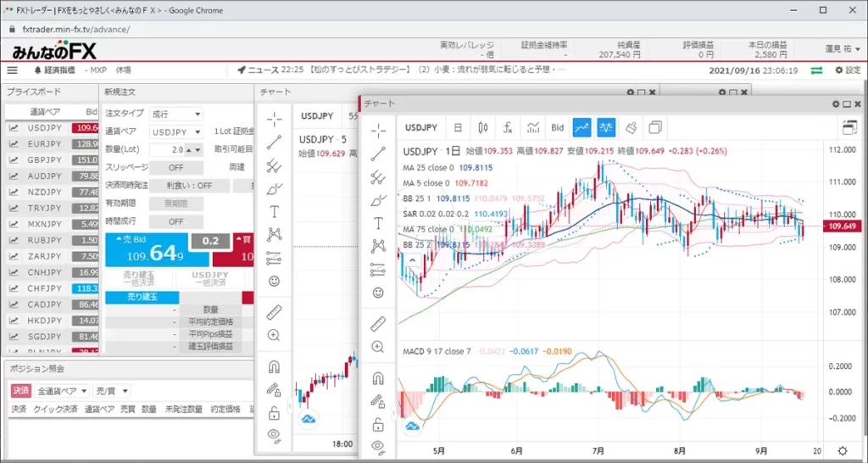The width and height of the screenshot is (868, 463).
Task: Click 売 Bid 109.649 sell button
Action: point(157,250)
